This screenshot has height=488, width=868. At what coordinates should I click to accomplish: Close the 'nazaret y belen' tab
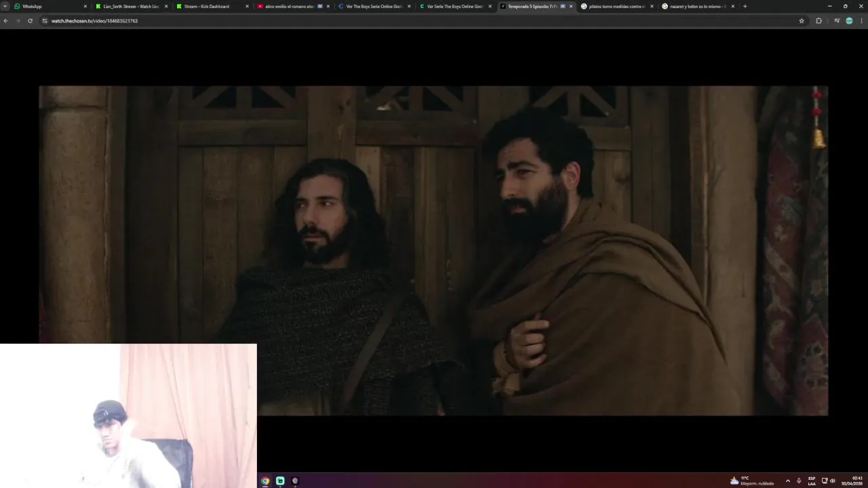point(732,6)
